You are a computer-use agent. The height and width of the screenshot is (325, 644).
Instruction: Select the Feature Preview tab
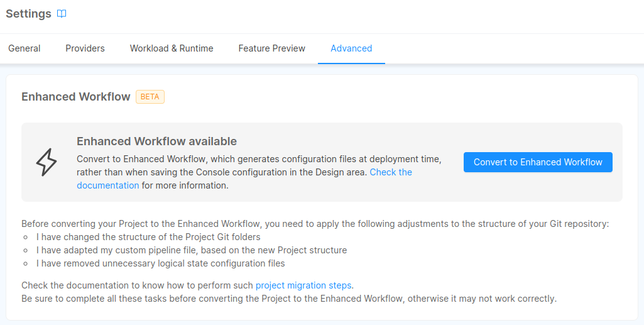click(271, 48)
